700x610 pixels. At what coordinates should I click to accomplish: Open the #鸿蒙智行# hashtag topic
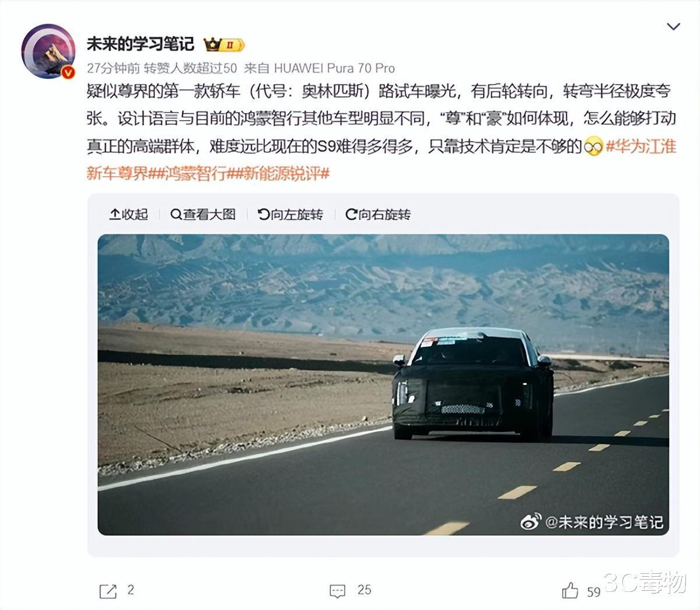pos(190,173)
